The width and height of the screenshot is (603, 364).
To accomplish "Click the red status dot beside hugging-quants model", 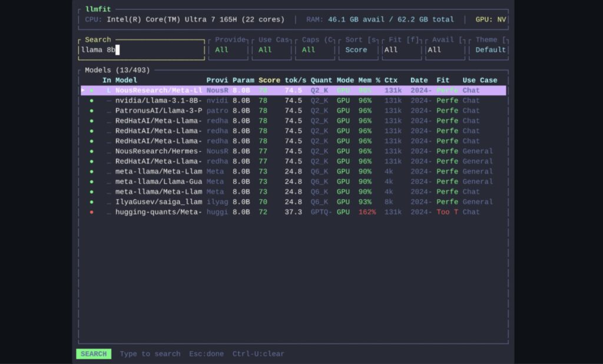I will 91,212.
